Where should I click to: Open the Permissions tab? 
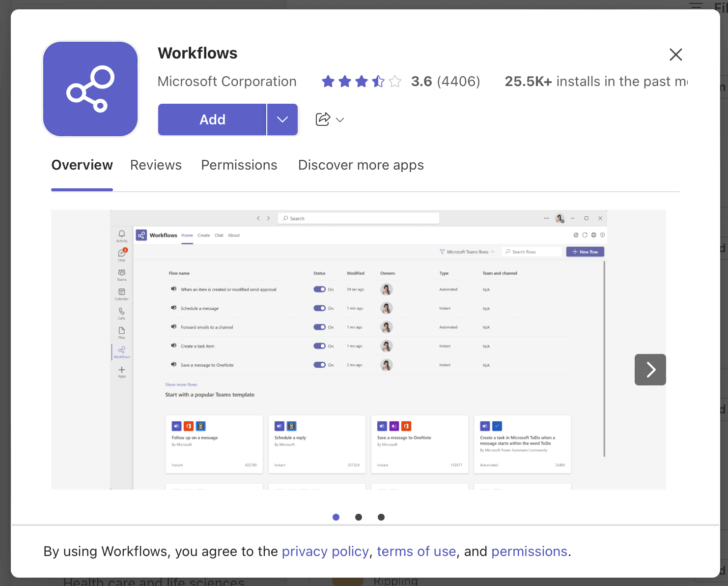(x=239, y=165)
